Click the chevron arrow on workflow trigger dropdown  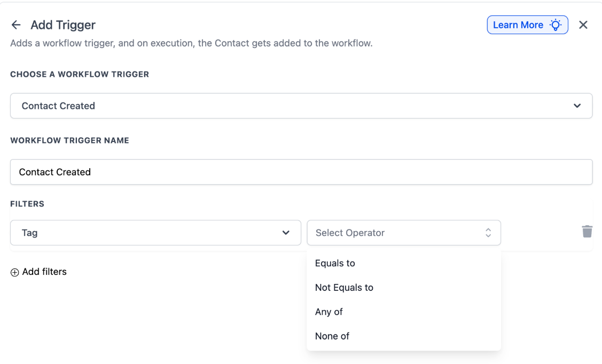(x=577, y=106)
